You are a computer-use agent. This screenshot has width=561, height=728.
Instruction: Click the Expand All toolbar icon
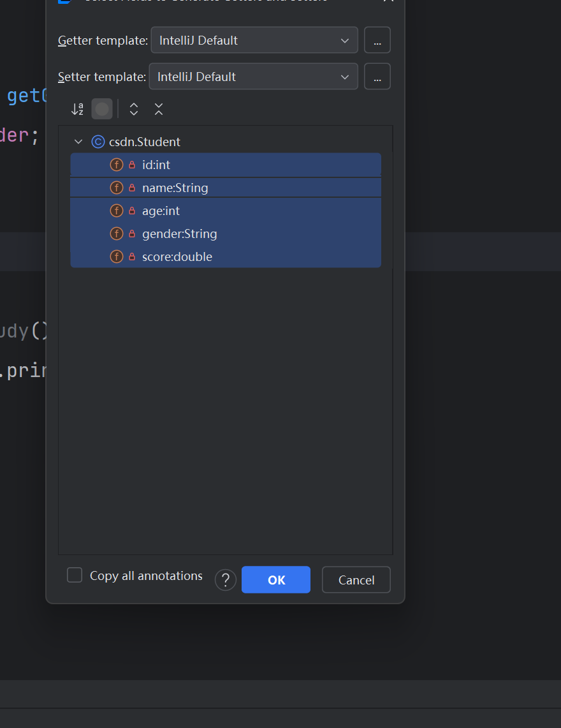tap(134, 109)
